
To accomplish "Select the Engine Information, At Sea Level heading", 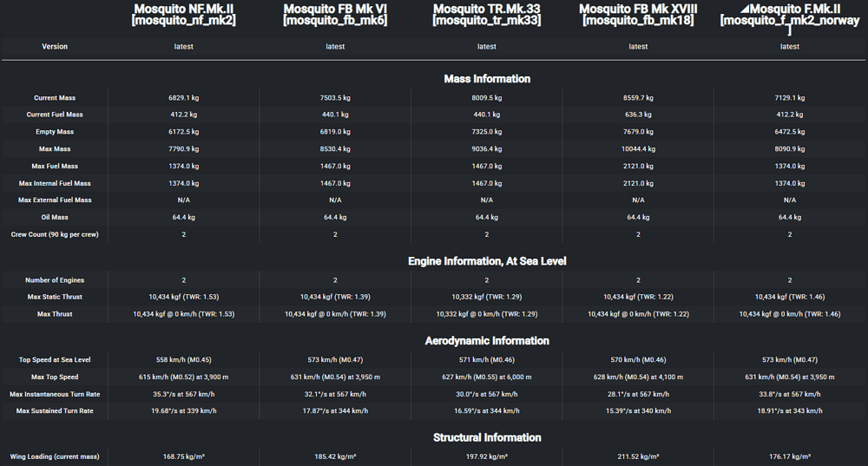I will tap(487, 261).
